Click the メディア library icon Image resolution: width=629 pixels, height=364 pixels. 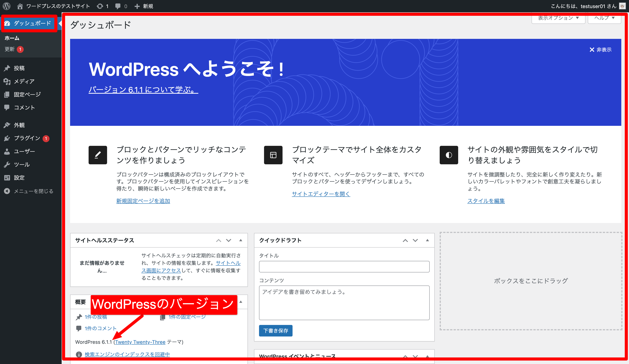coord(7,81)
